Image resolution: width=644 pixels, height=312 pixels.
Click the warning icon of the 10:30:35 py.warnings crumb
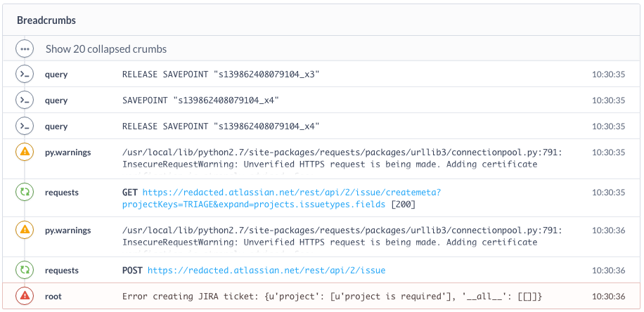pos(25,152)
